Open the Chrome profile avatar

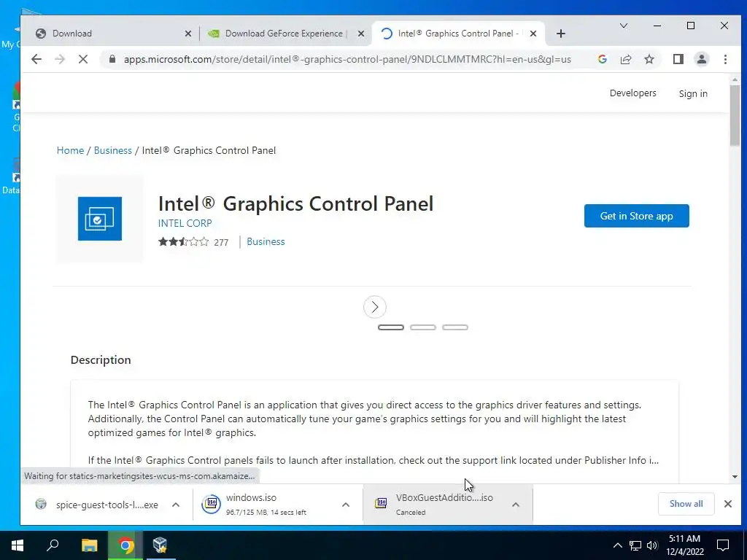pyautogui.click(x=701, y=59)
